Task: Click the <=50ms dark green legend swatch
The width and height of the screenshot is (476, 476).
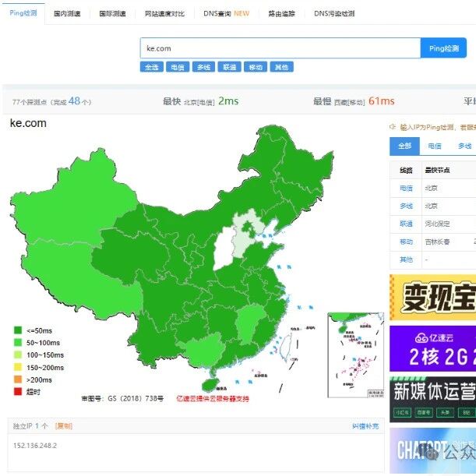Action: (18, 330)
